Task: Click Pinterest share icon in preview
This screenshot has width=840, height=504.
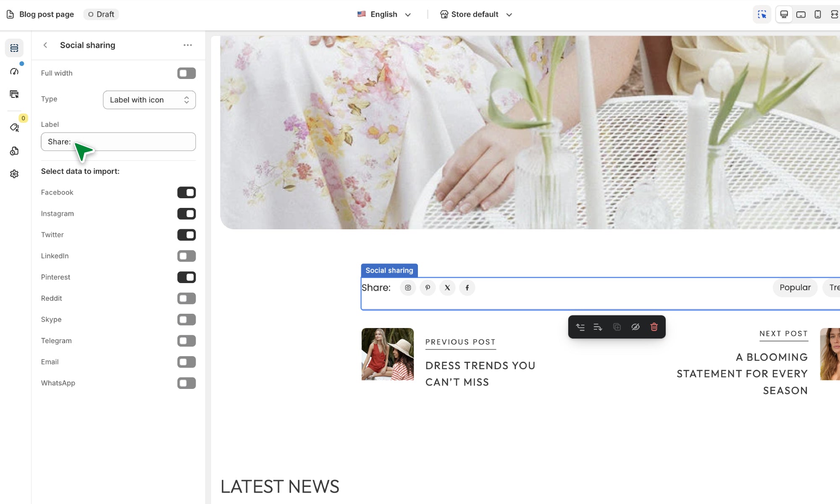Action: (x=428, y=288)
